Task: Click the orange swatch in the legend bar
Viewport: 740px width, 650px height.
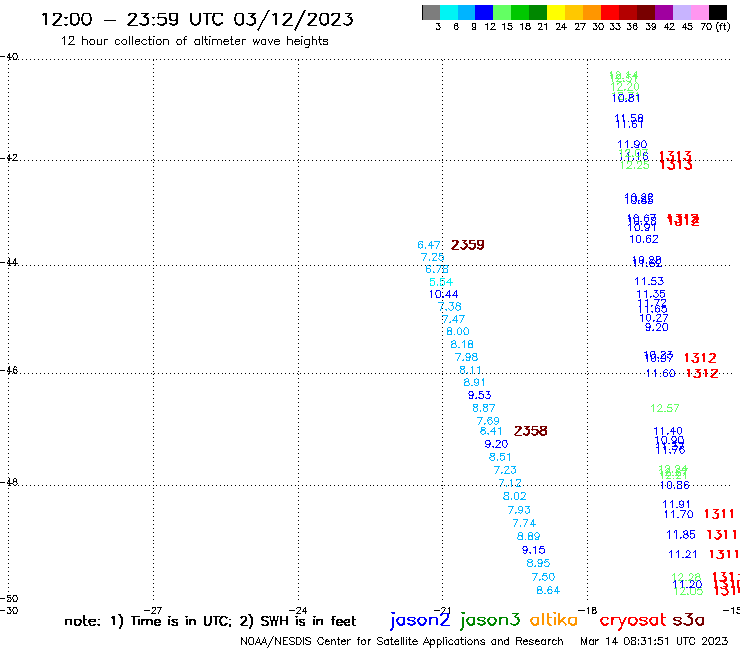Action: (592, 12)
